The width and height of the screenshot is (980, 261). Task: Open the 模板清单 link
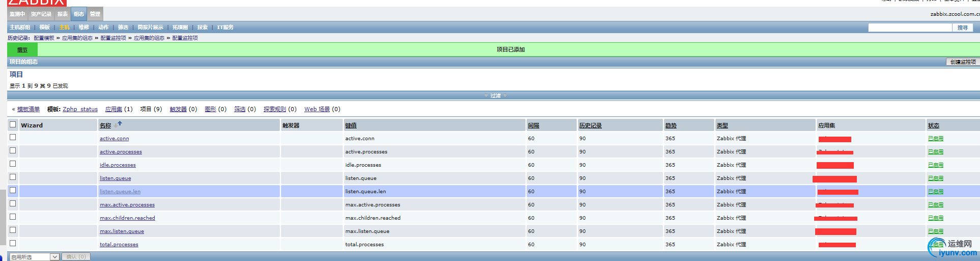click(28, 109)
